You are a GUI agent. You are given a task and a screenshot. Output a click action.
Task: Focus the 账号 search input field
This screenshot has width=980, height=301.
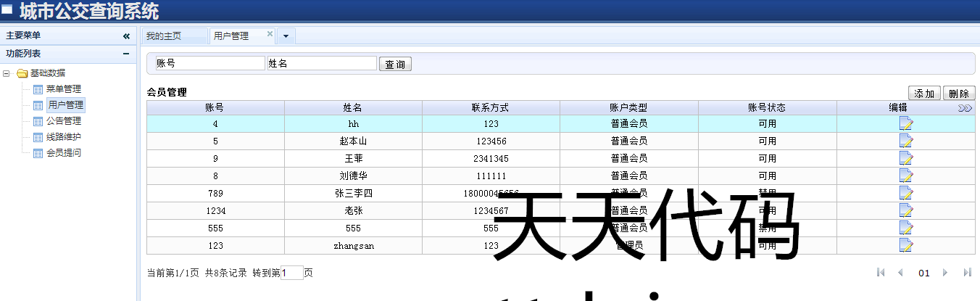pyautogui.click(x=209, y=64)
